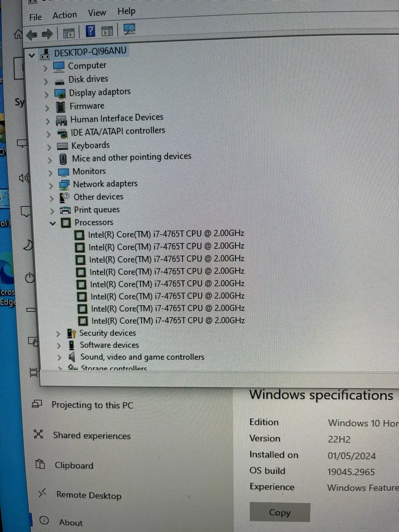The width and height of the screenshot is (399, 532).
Task: Click the Copy button under Windows specifications
Action: click(280, 512)
